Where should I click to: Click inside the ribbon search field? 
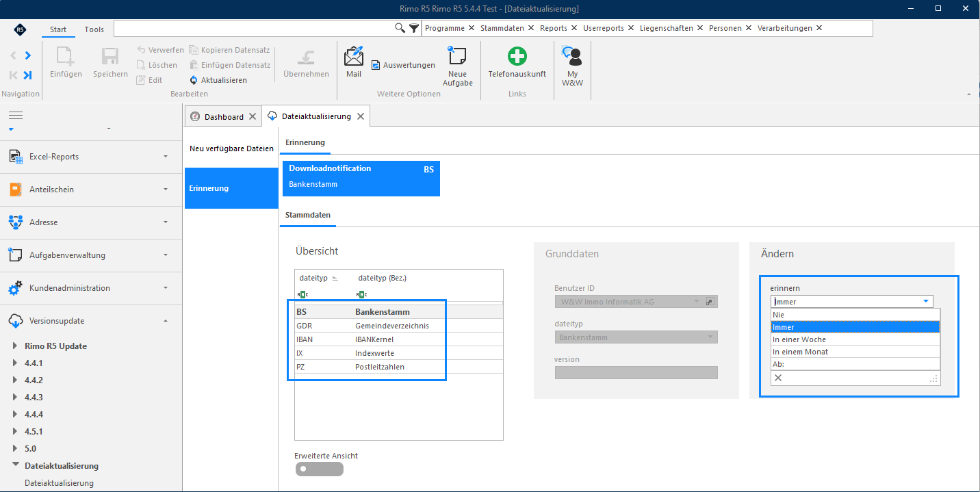tap(254, 28)
